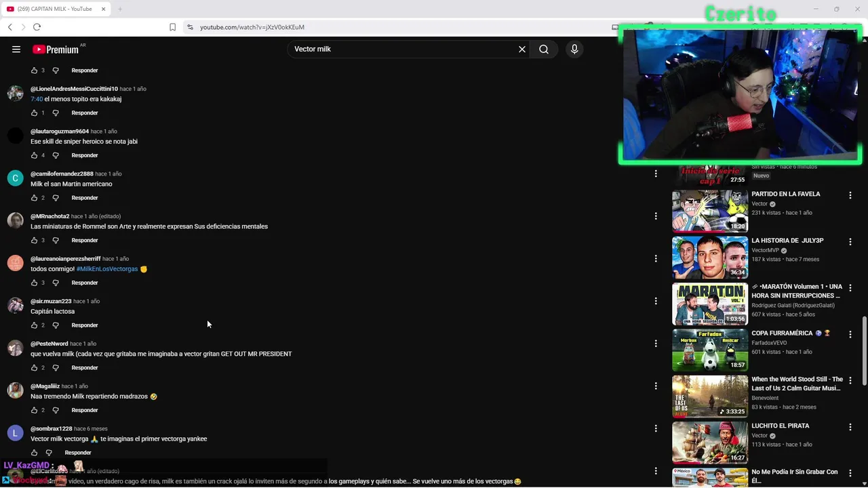This screenshot has width=868, height=488.
Task: Dislike the comment 'Capitán lactosa'
Action: [x=56, y=325]
